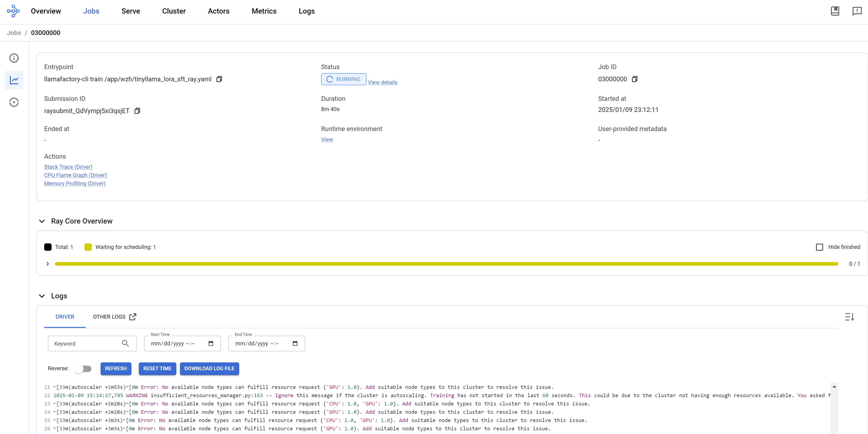
Task: Copy the Job ID value
Action: (x=635, y=79)
